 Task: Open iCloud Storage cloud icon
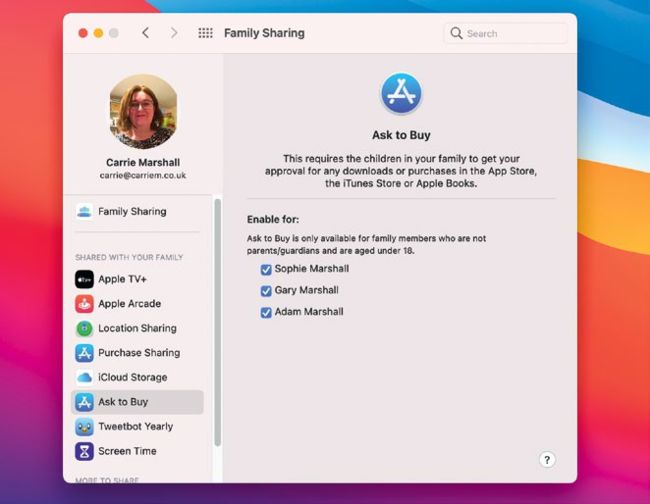84,377
